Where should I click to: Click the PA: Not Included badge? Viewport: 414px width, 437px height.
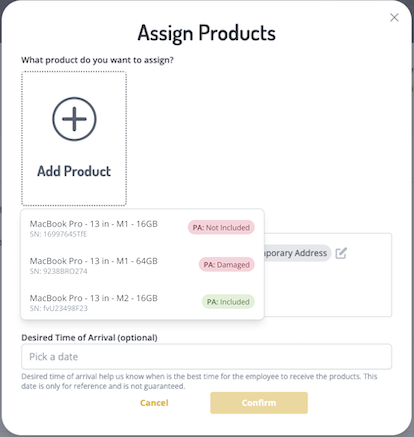(221, 228)
